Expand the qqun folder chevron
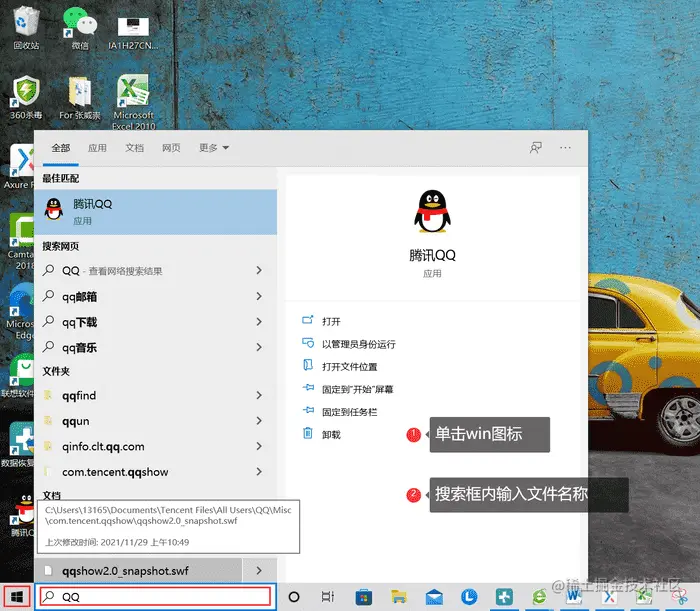 (x=259, y=420)
